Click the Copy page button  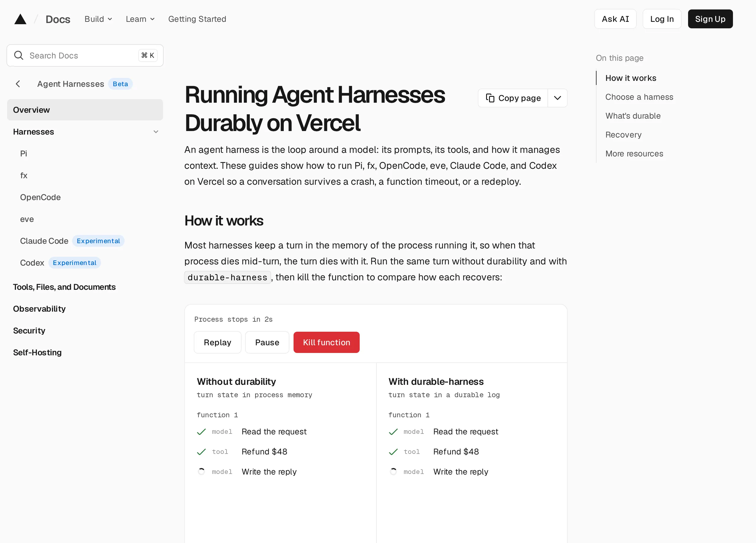tap(513, 98)
